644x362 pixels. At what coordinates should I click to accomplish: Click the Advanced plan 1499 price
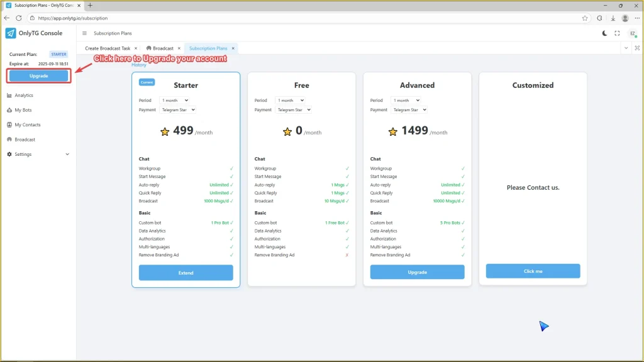coord(415,131)
